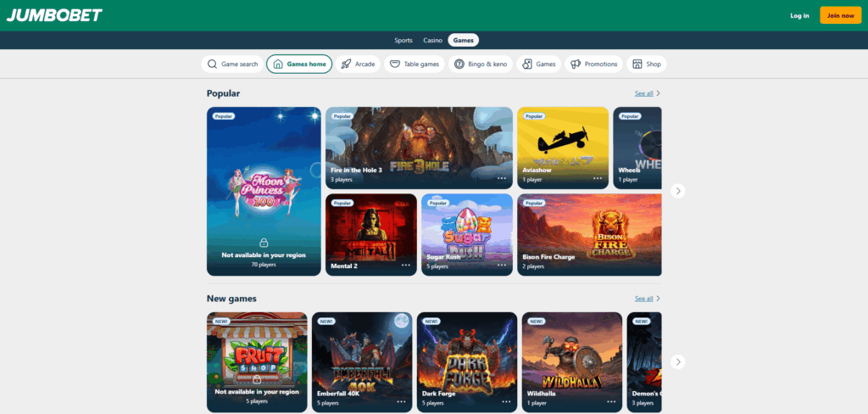Advance New games carousel with right arrow
The image size is (868, 414).
pos(677,362)
